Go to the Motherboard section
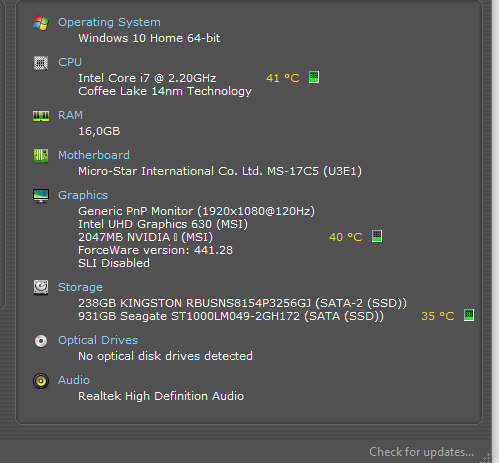The image size is (499, 463). [94, 155]
